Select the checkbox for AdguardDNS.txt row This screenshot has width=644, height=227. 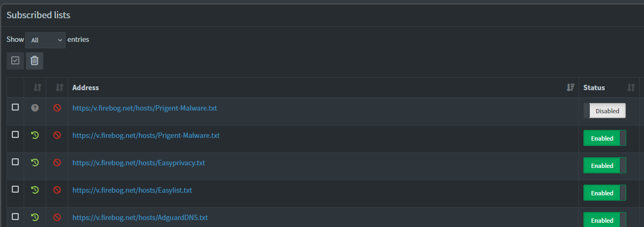point(15,216)
